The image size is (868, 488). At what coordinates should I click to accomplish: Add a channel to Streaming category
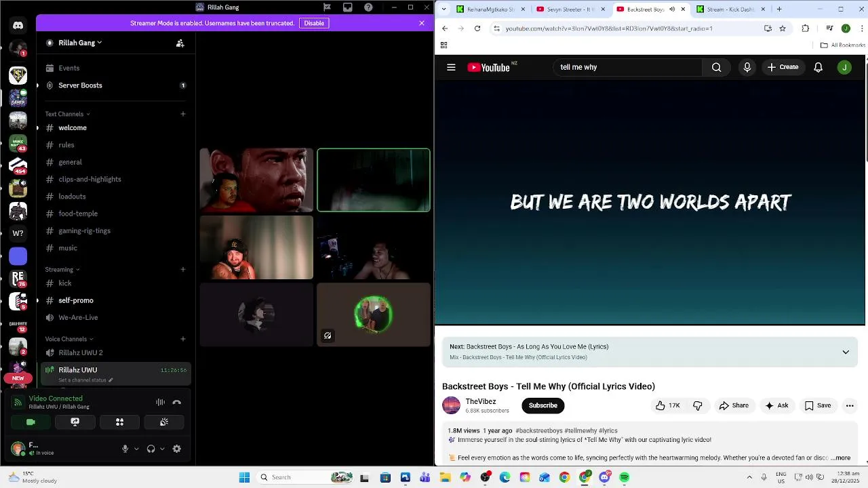coord(183,269)
